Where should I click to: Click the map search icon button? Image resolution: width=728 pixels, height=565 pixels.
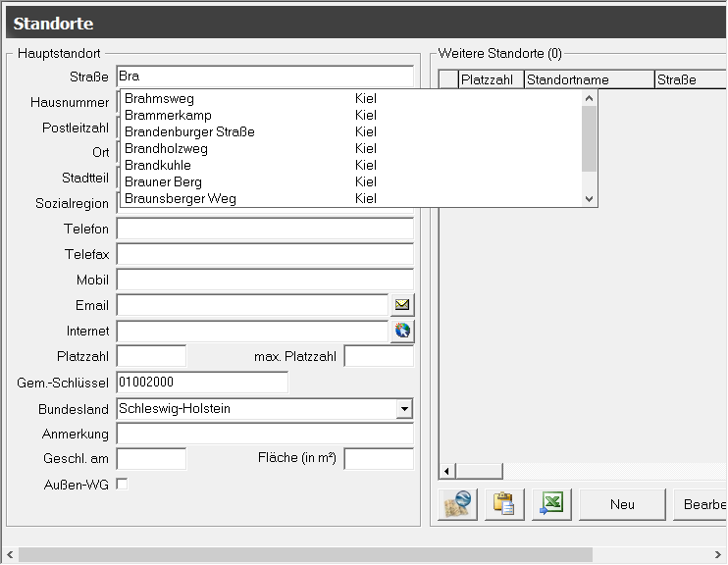pos(456,504)
